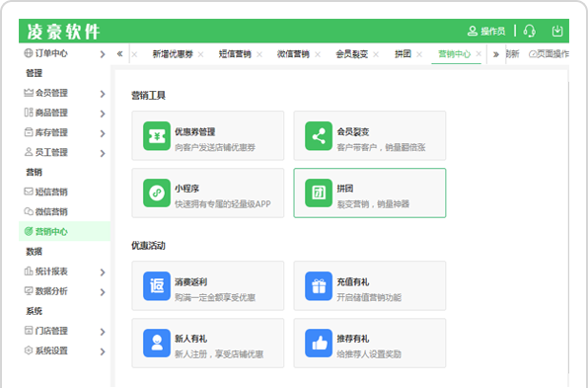Click the 微信营销 chat icon

(29, 211)
